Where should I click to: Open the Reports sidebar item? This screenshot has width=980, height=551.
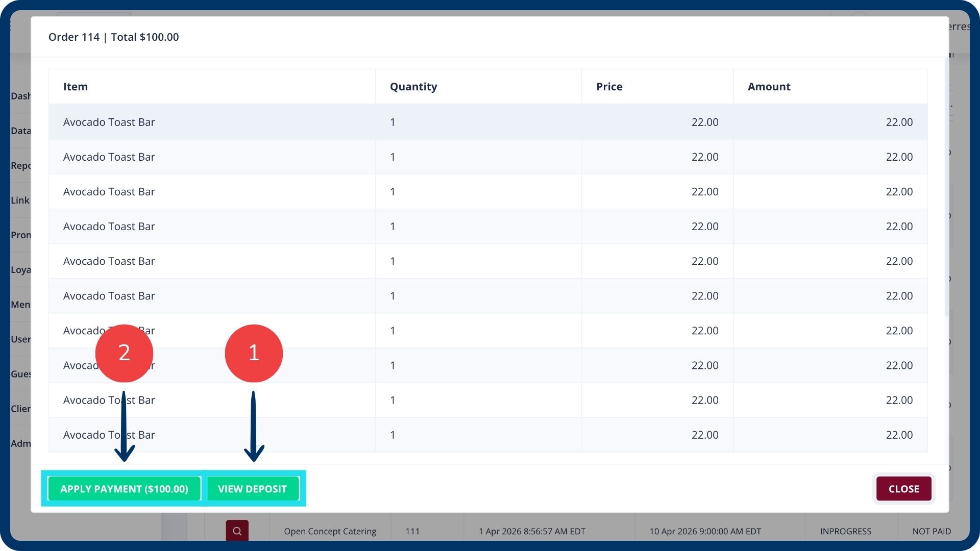coord(20,165)
